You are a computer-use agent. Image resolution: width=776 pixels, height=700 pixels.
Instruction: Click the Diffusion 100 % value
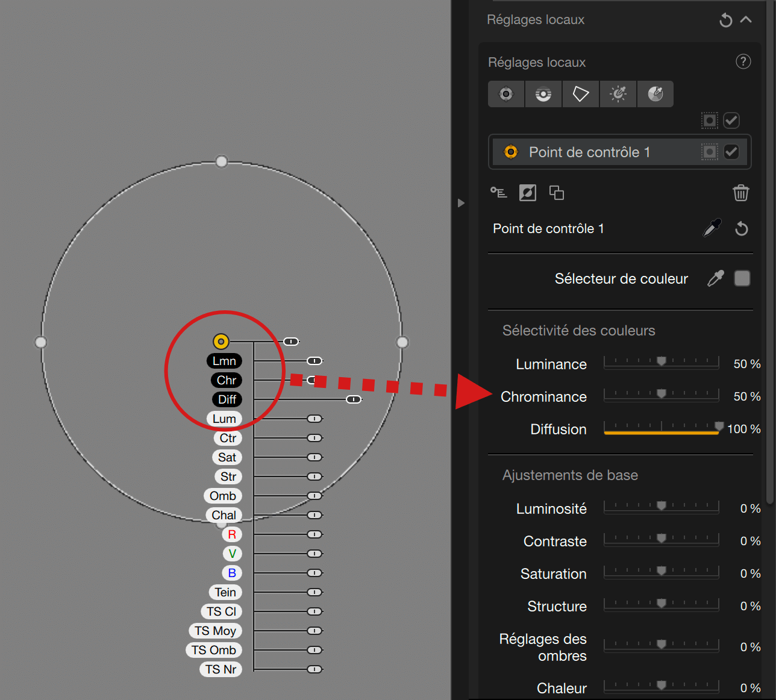tap(744, 429)
